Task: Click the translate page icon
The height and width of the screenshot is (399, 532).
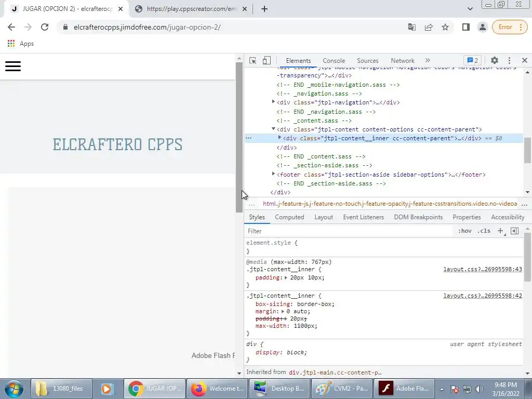Action: [x=411, y=27]
